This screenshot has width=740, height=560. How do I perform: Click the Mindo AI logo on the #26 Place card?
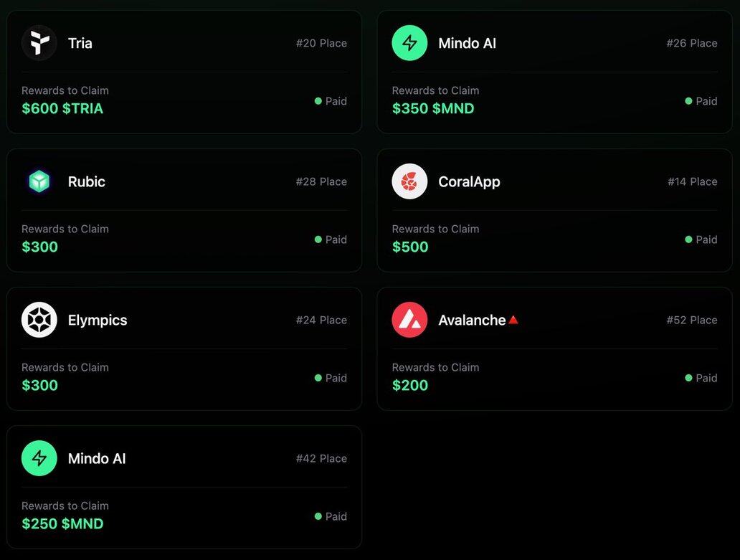[409, 43]
